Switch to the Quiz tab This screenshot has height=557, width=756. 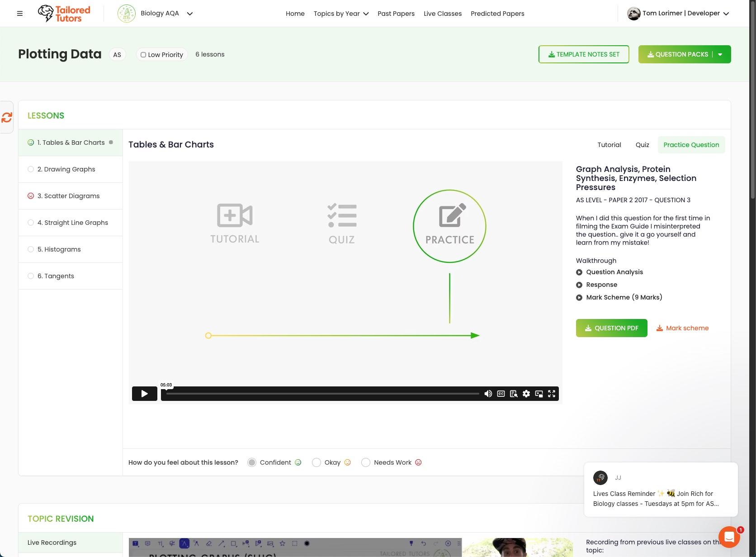pyautogui.click(x=642, y=145)
